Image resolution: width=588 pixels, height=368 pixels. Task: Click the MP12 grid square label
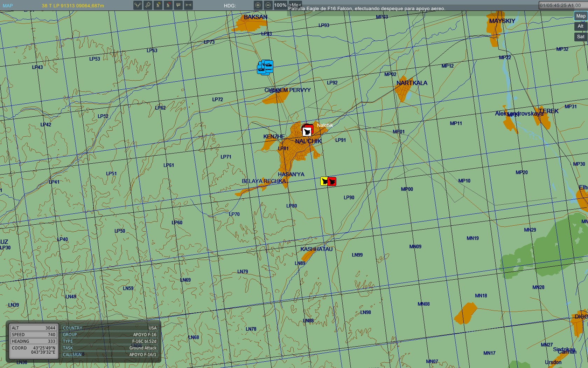point(447,66)
